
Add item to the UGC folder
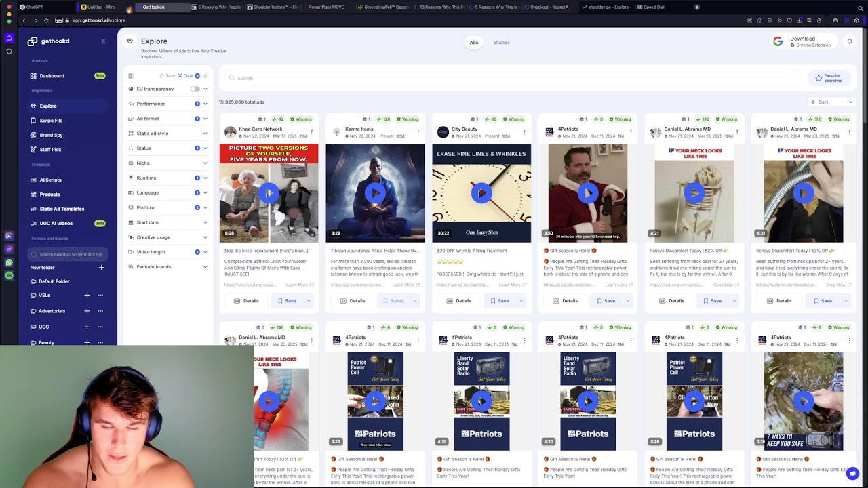tap(87, 327)
